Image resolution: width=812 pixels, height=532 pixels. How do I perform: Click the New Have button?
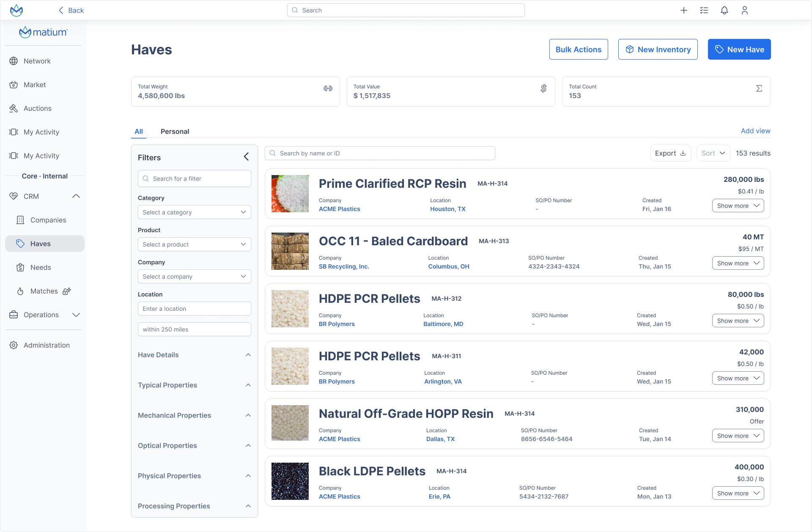tap(739, 49)
